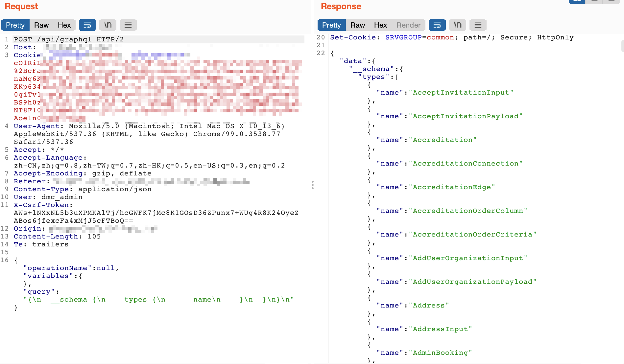Select Response Raw tab

pyautogui.click(x=358, y=25)
